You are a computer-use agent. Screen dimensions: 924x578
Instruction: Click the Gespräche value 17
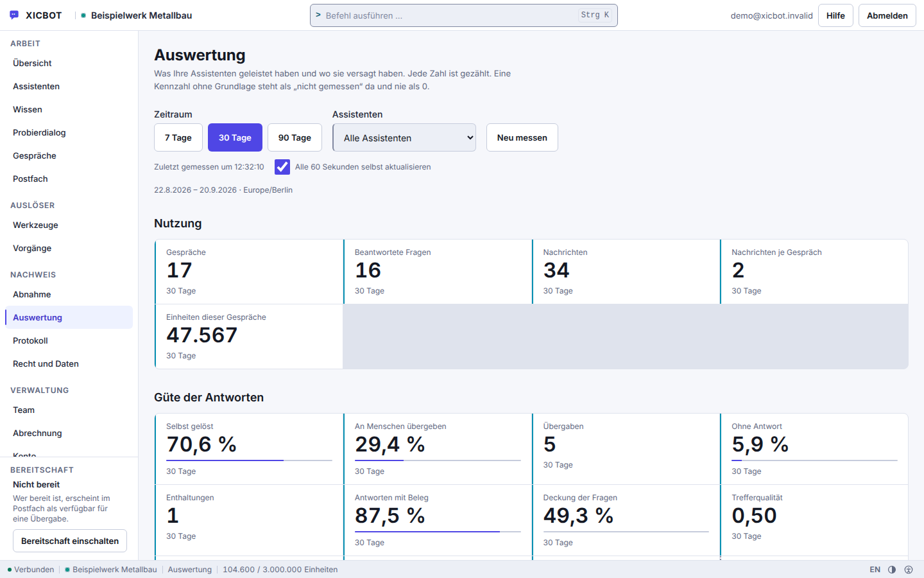click(x=179, y=270)
